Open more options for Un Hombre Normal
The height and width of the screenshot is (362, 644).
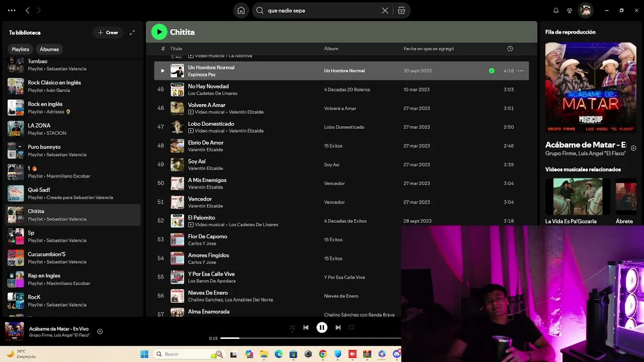521,71
